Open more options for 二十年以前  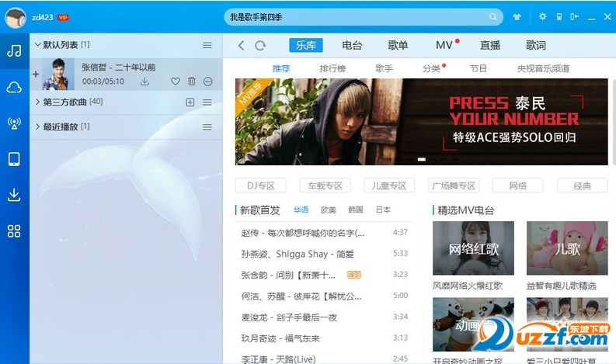click(208, 81)
